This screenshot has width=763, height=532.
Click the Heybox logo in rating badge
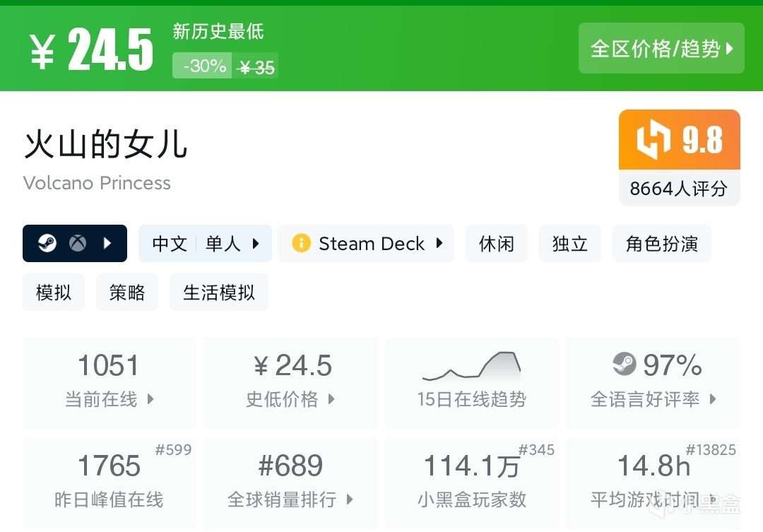[653, 140]
